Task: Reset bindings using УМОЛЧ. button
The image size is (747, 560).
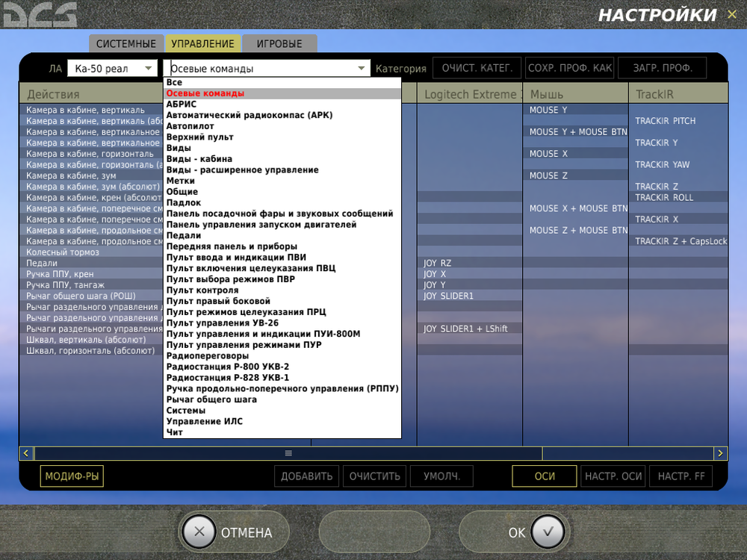Action: coord(441,476)
